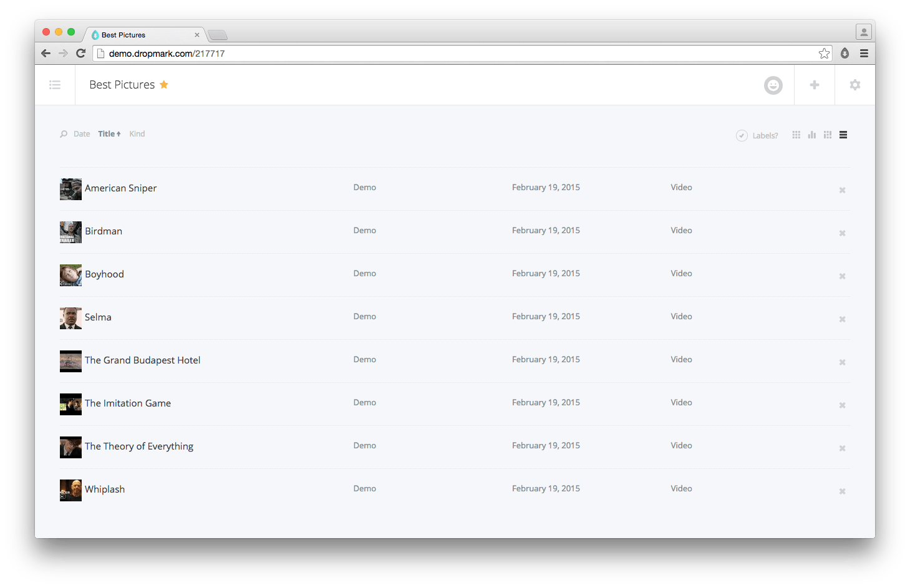The width and height of the screenshot is (910, 588).
Task: Click the Chrome user profile icon
Action: 863,32
